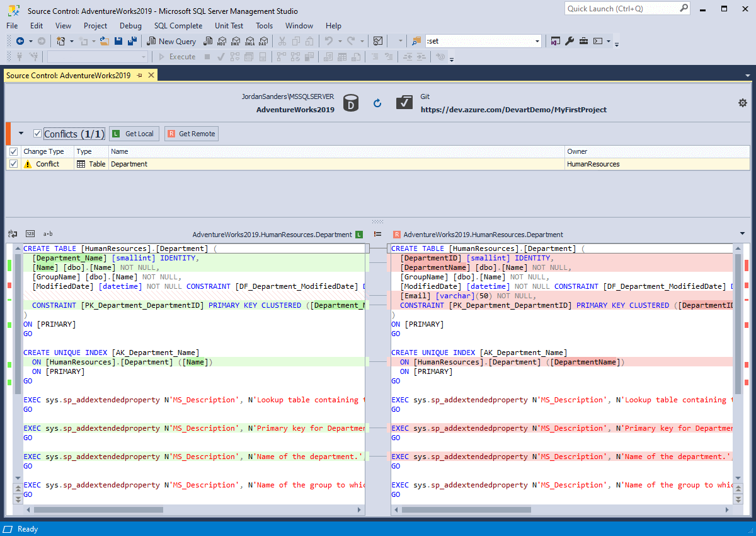The height and width of the screenshot is (536, 756).
Task: Click the Get Local button
Action: [134, 134]
